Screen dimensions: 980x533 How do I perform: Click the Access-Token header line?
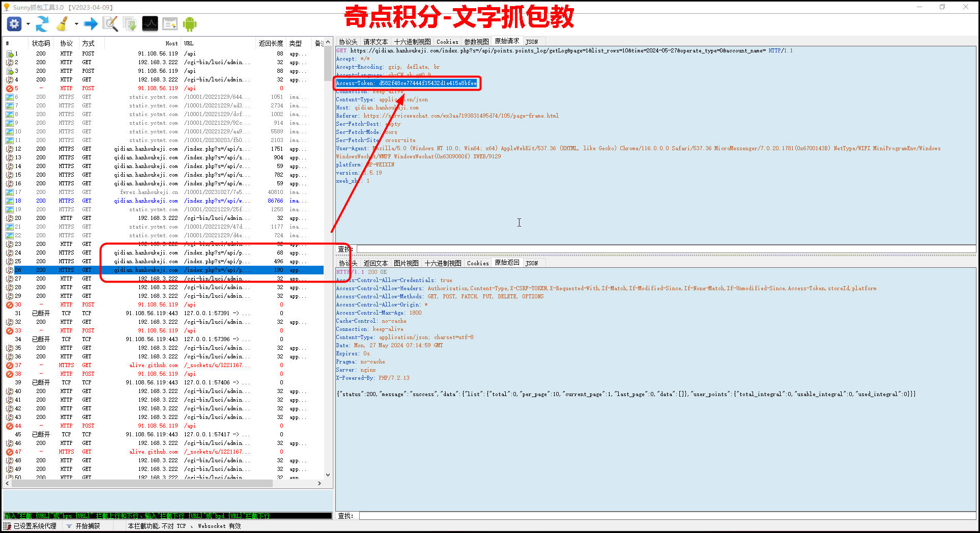(x=406, y=83)
